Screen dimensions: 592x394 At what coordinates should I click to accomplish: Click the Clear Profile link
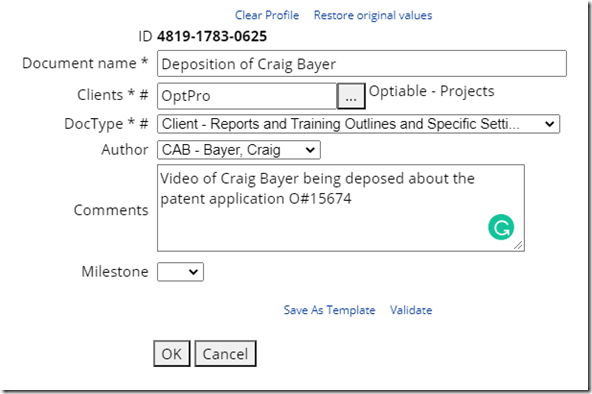click(x=267, y=15)
